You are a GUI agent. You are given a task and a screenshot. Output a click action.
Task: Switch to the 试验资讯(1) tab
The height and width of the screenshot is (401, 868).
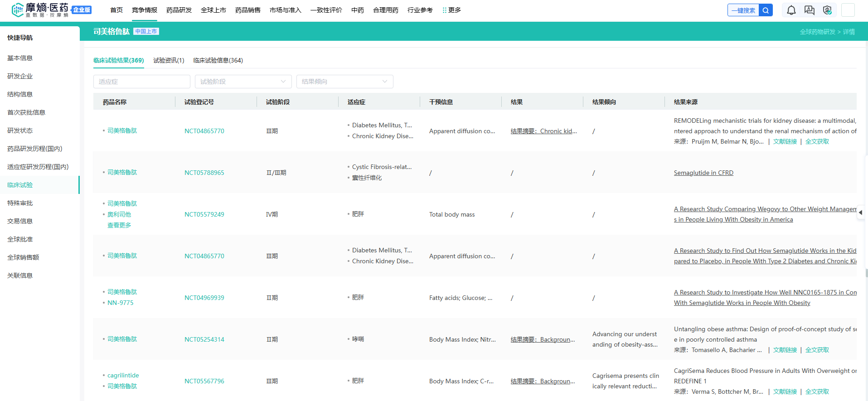click(x=169, y=60)
